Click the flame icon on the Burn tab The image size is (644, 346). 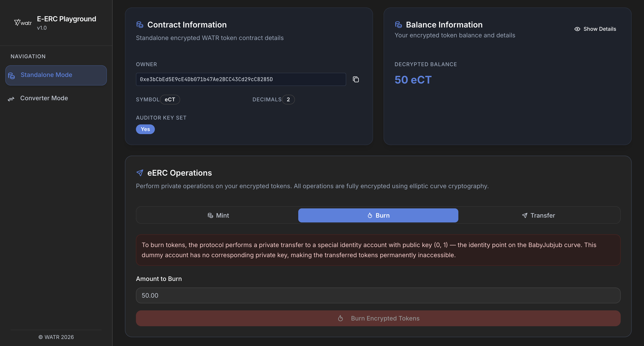[x=370, y=215]
